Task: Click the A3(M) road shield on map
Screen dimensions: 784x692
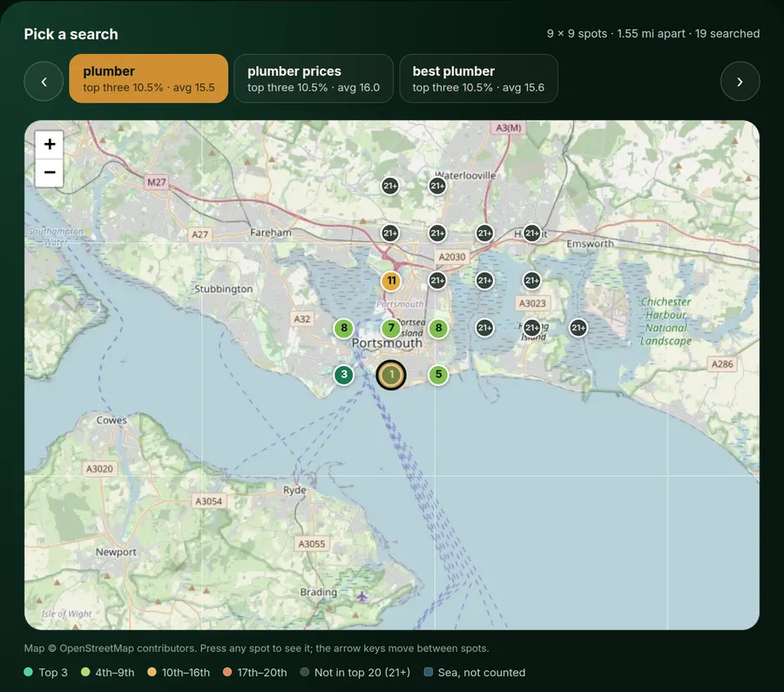Action: pos(509,127)
